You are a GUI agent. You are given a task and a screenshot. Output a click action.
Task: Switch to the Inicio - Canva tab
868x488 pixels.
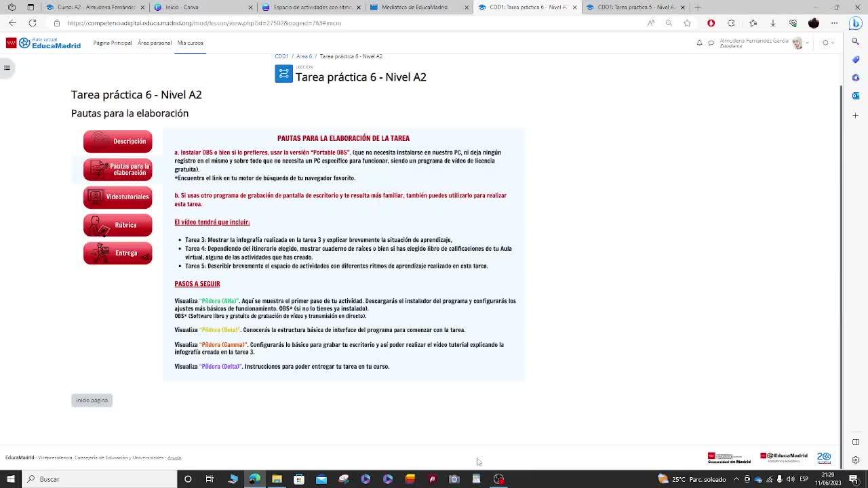tap(202, 7)
